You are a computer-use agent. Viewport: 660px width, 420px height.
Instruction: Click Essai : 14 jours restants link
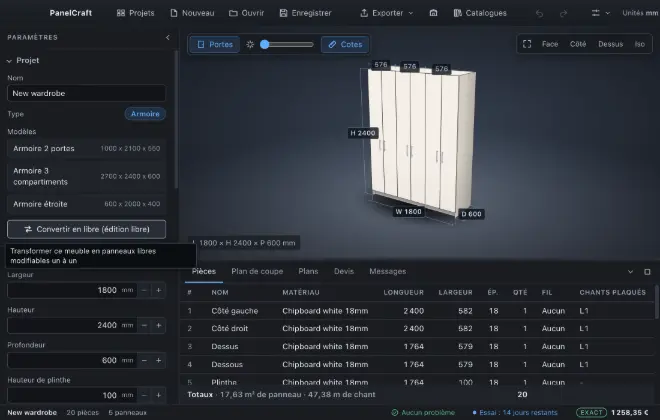point(514,412)
